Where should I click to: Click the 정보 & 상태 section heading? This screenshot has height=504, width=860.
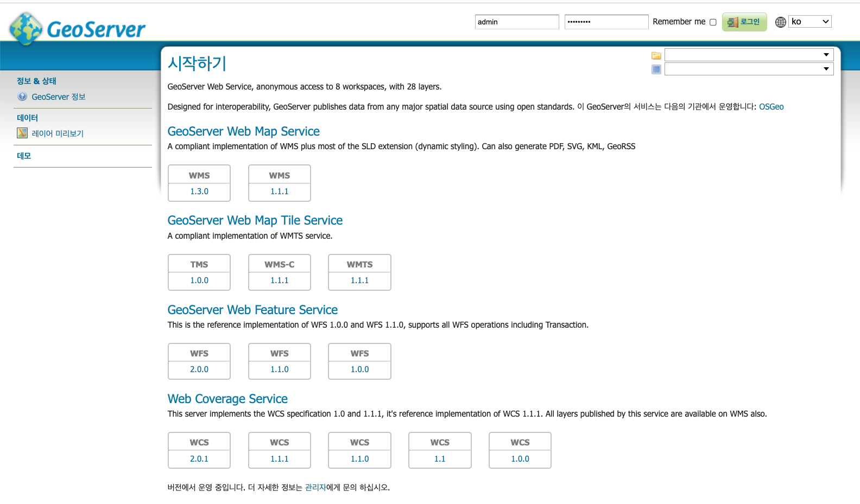point(36,81)
